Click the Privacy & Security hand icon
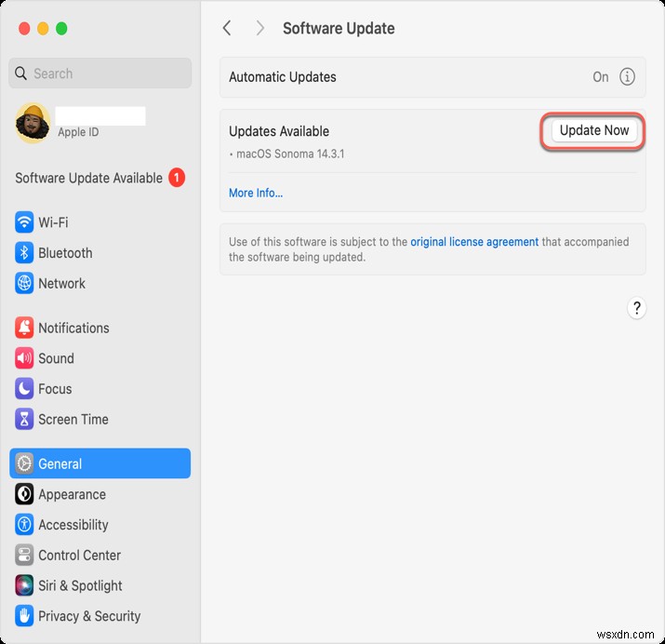Viewport: 665px width, 644px height. [24, 616]
